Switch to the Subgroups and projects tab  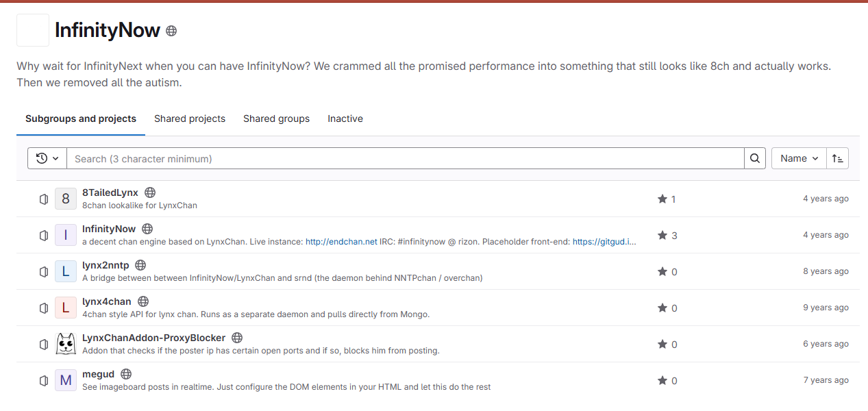[81, 119]
